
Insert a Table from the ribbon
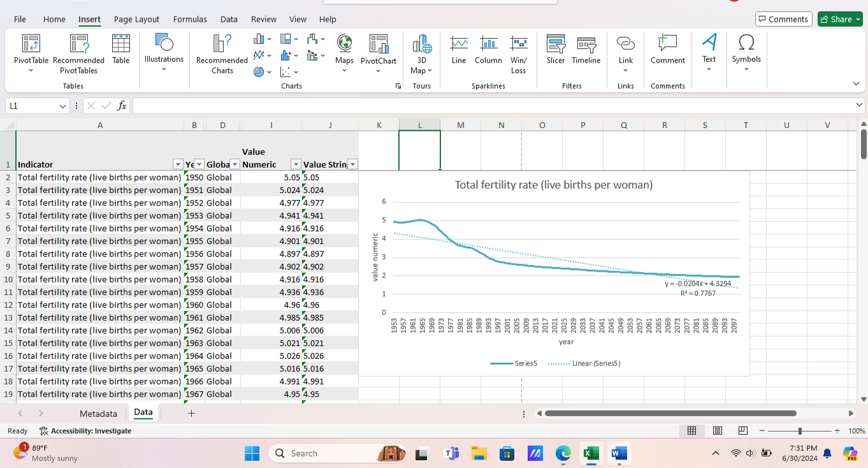[x=120, y=49]
